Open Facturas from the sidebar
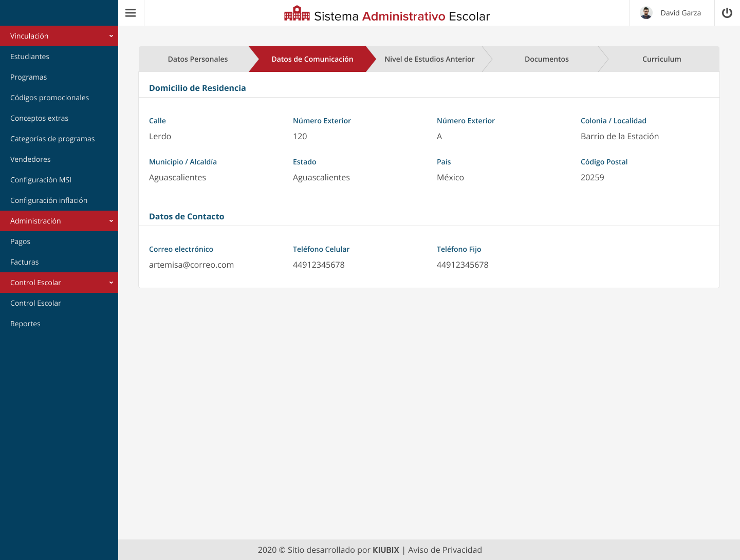Viewport: 740px width, 560px height. 25,262
